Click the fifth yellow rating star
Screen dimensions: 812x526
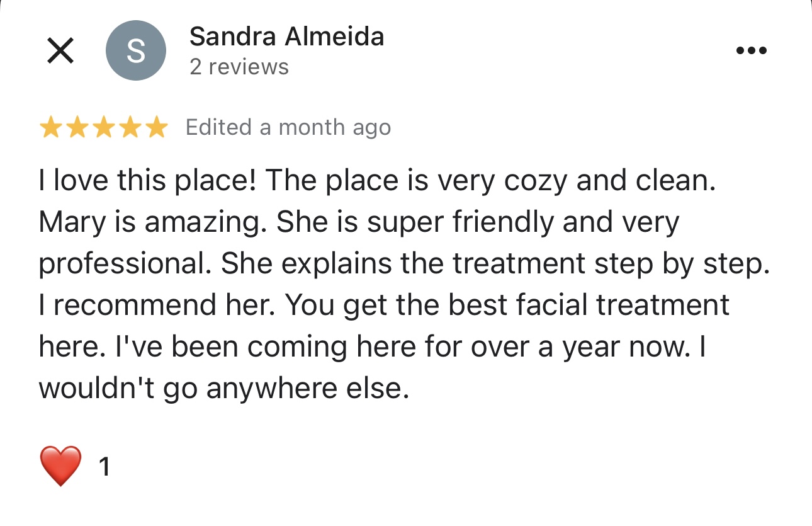[156, 128]
